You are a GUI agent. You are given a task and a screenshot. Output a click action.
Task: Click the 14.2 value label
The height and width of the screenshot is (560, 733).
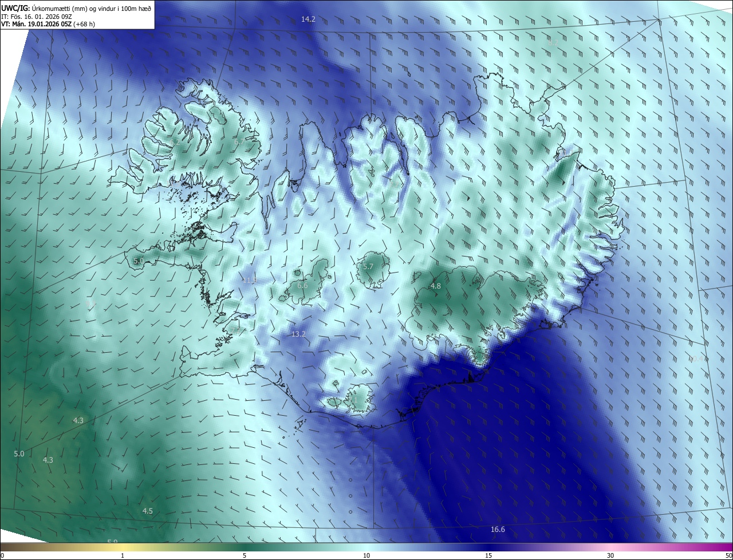(308, 19)
